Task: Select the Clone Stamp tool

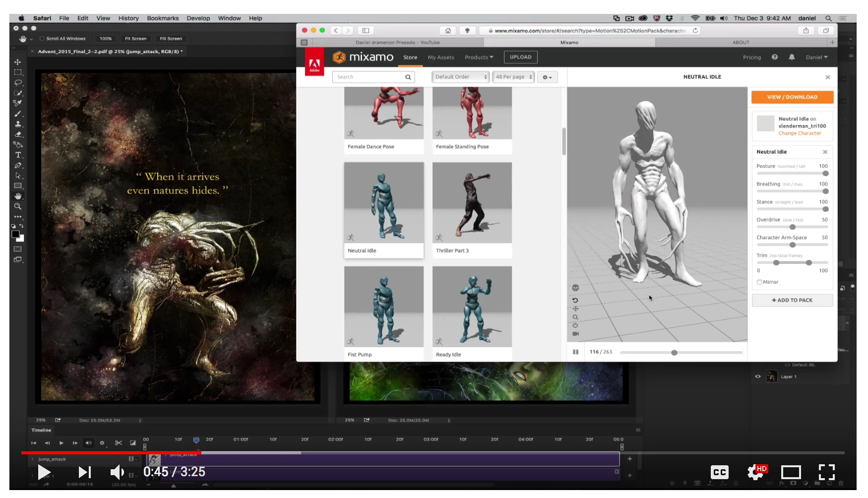Action: coord(18,124)
